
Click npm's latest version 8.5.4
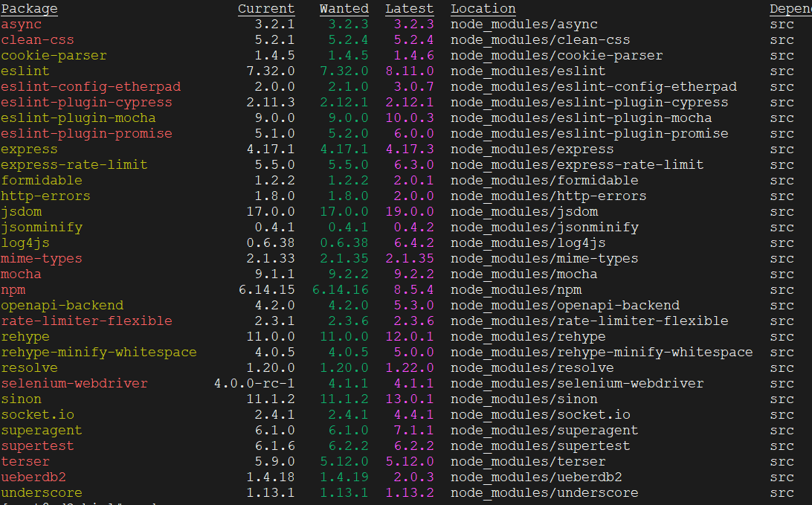coord(410,289)
